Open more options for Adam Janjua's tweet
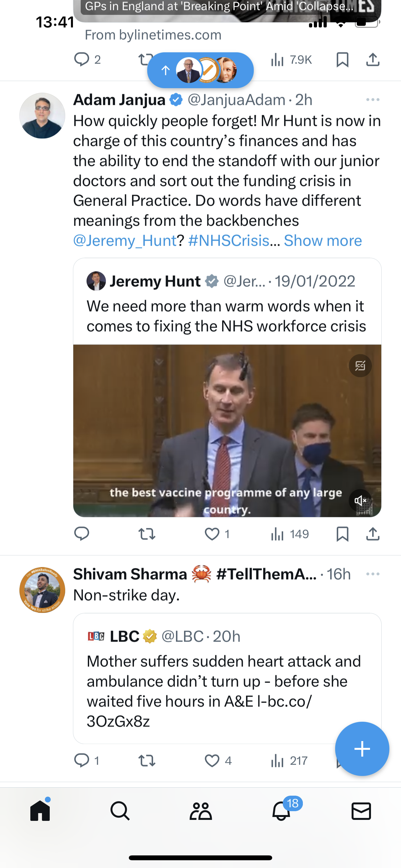401x868 pixels. [373, 100]
